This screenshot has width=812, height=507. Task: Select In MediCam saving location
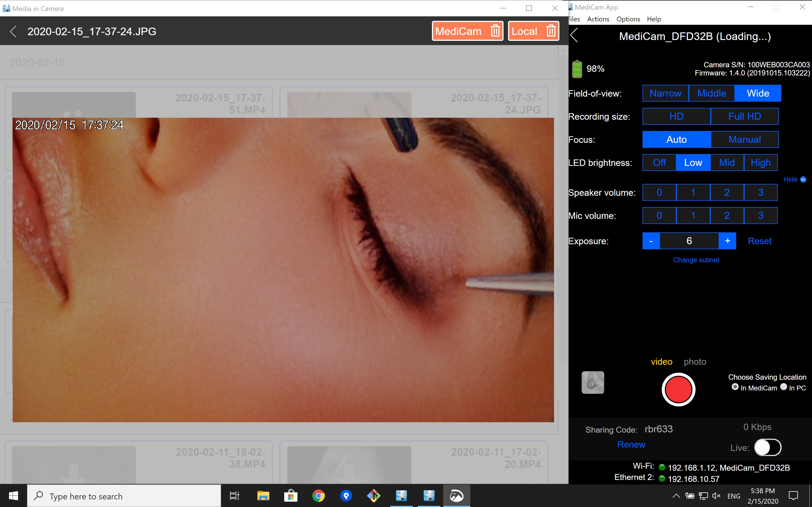point(735,387)
